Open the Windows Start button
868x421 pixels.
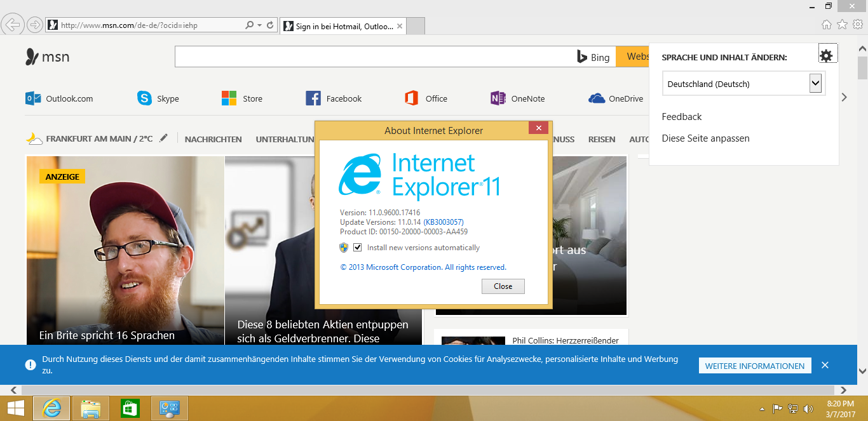(15, 408)
